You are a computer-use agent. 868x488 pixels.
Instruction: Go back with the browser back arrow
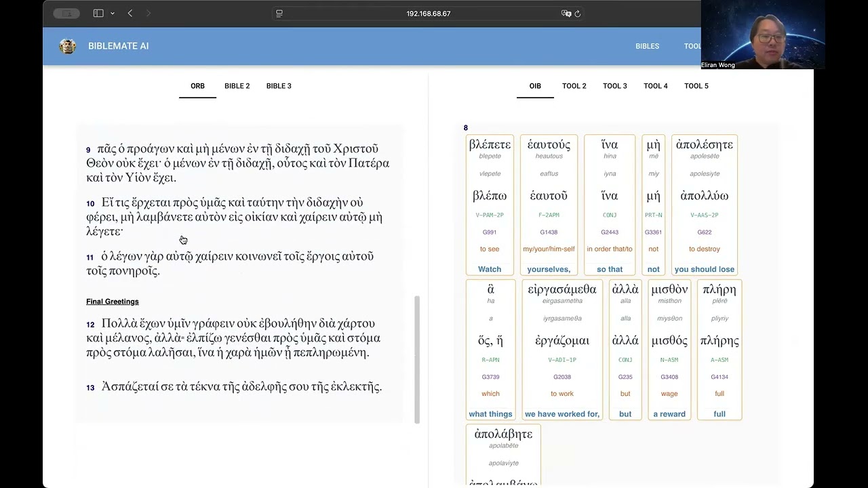130,14
